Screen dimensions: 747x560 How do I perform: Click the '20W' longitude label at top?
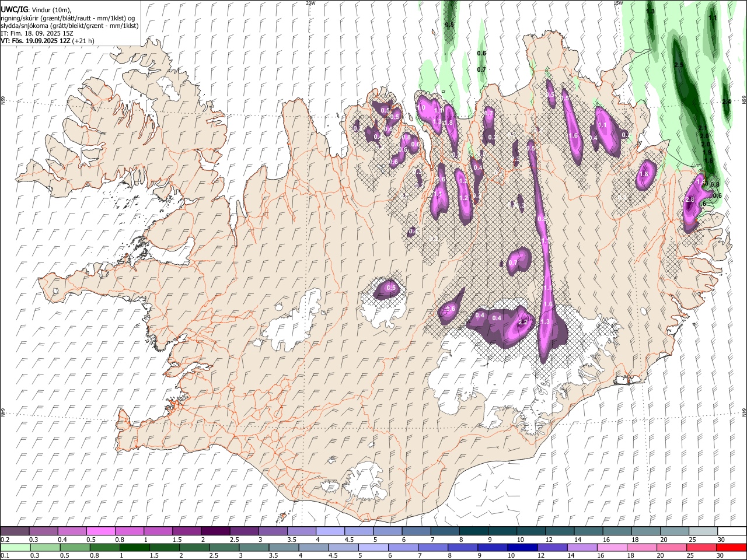310,3
